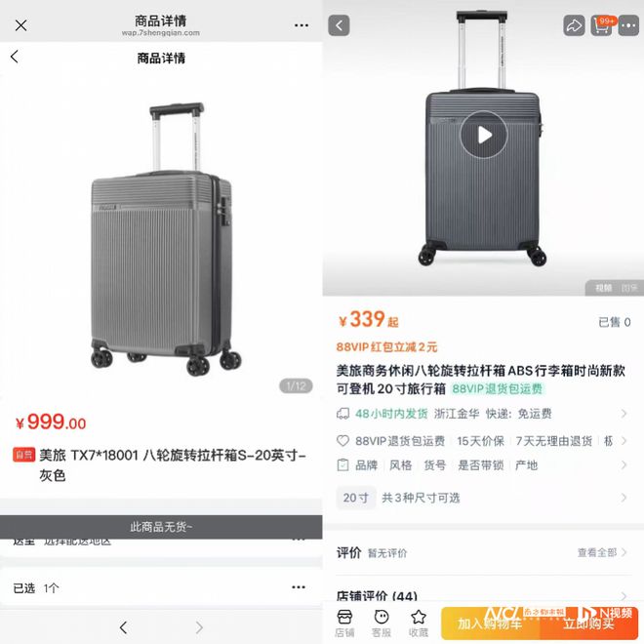Expand product parameters row 品牌 风格
Screen dimensions: 644x644
[483, 465]
